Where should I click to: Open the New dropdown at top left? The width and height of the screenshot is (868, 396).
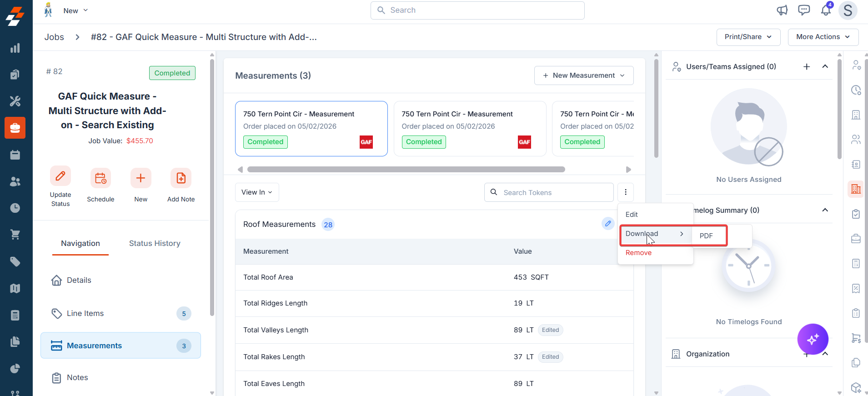coord(75,10)
